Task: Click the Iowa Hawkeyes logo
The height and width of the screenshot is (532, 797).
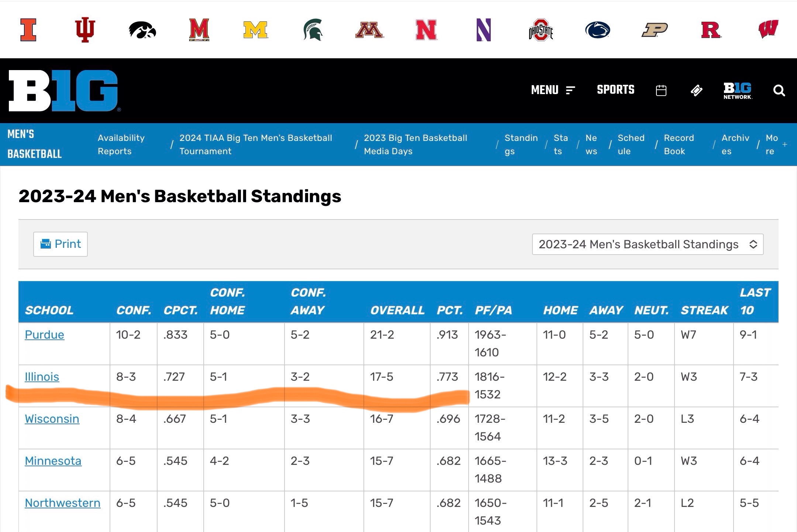Action: click(142, 30)
